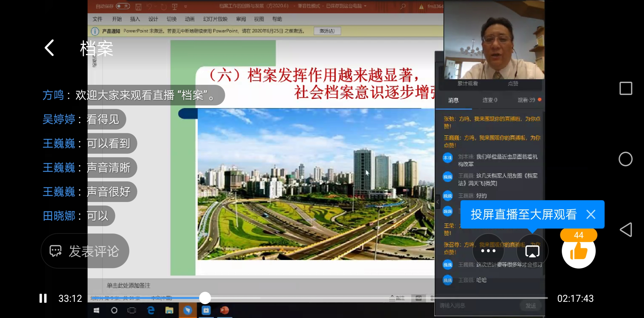Open the 视图 ribbon tab
This screenshot has height=318, width=644.
[x=259, y=19]
